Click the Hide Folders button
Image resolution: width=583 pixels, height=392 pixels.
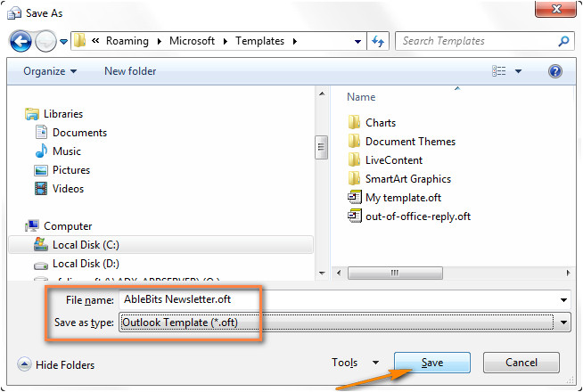click(56, 364)
